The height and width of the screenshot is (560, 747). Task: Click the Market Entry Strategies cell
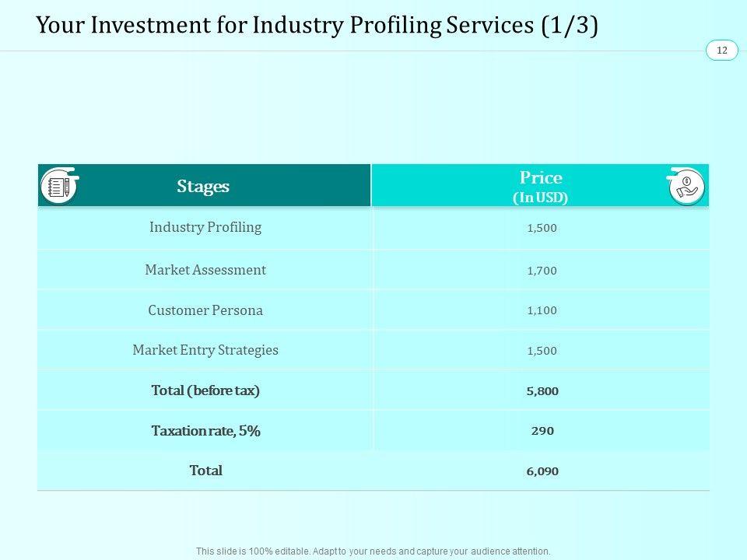pos(205,350)
